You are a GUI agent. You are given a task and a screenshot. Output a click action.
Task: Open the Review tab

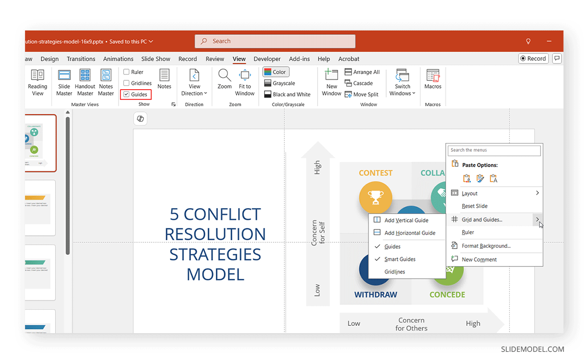pyautogui.click(x=215, y=59)
